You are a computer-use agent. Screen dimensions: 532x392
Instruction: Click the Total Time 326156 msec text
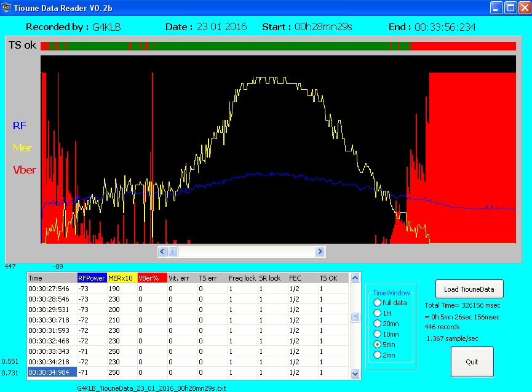pos(462,305)
